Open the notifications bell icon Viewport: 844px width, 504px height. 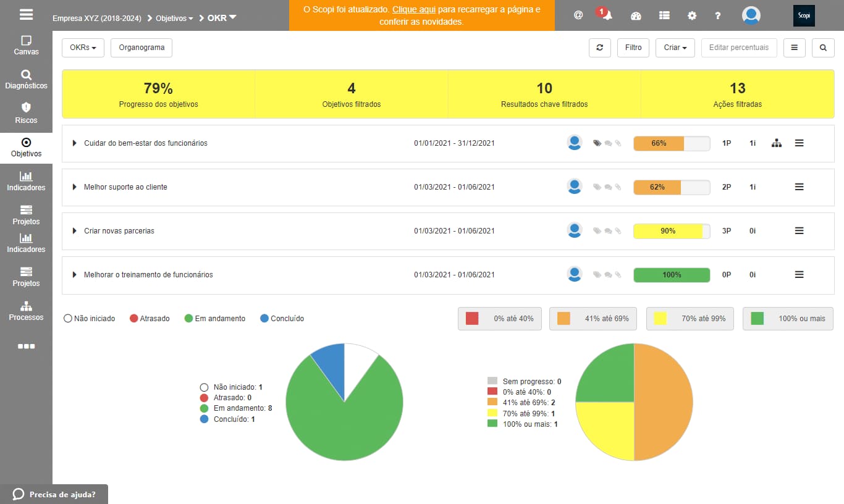(x=608, y=15)
